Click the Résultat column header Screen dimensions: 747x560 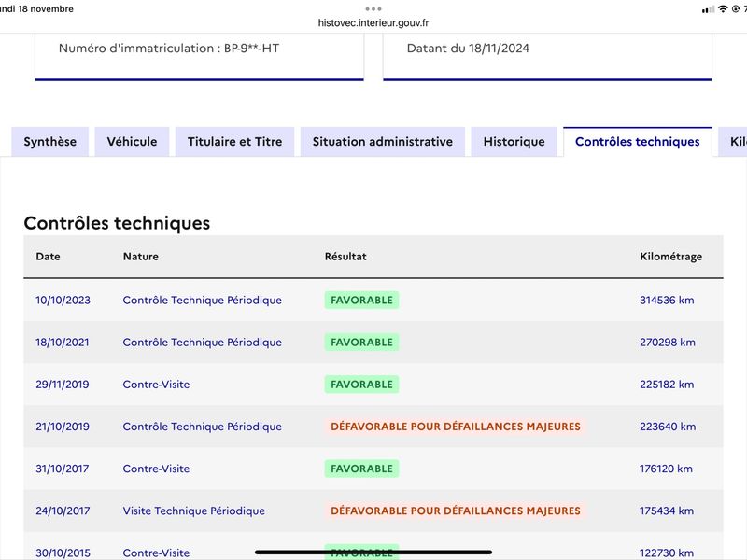pyautogui.click(x=345, y=257)
